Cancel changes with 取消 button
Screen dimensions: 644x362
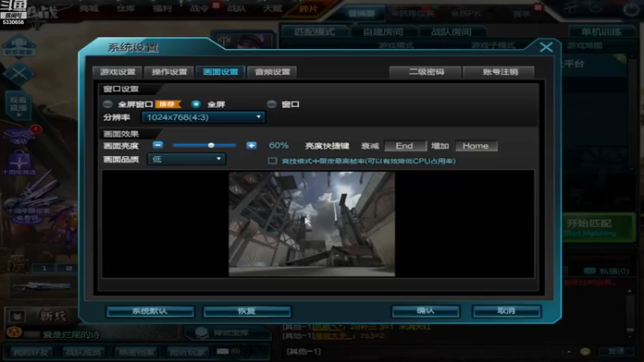click(506, 311)
